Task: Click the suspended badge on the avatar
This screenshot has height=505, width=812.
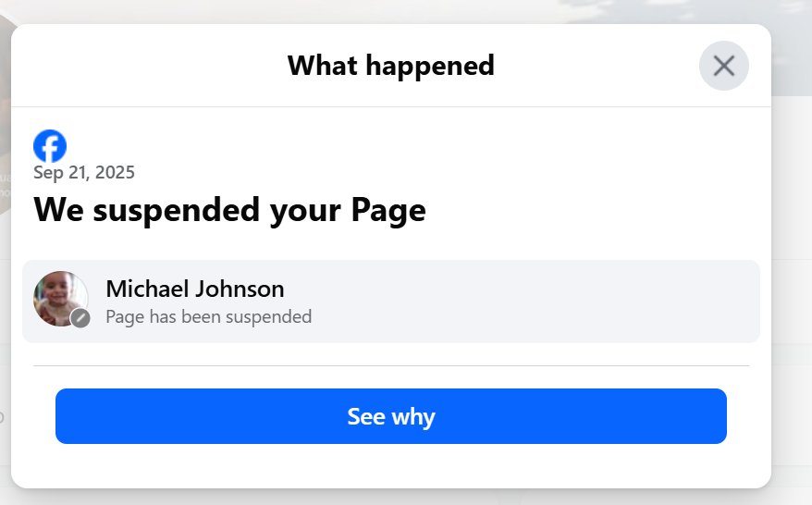Action: 80,318
